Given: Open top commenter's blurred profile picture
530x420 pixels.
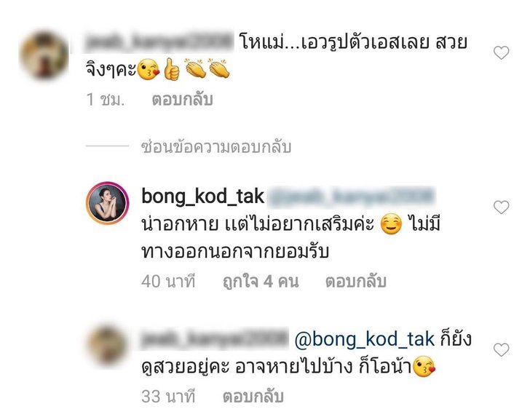Looking at the screenshot, I should (44, 55).
